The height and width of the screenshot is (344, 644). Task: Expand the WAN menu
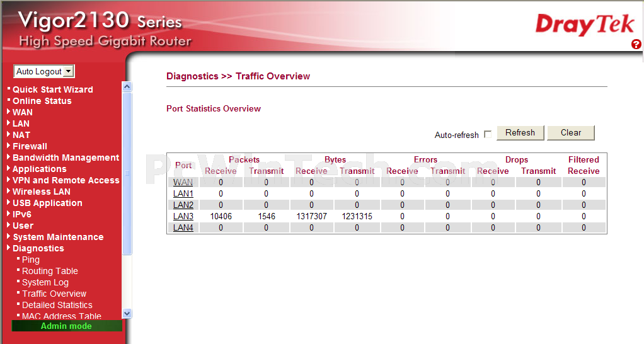point(22,112)
